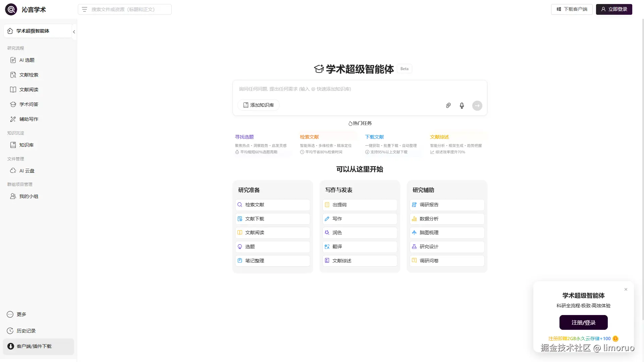Open 文献阅读 from the sidebar

click(x=29, y=90)
